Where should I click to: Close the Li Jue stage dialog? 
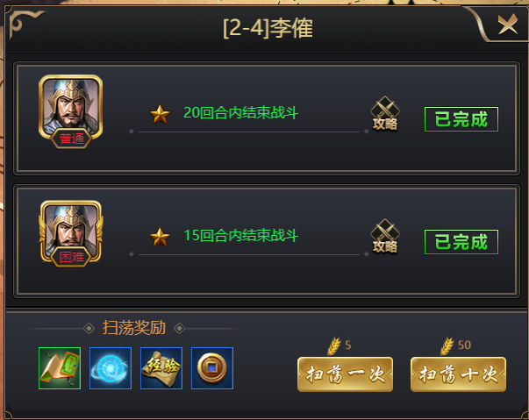pyautogui.click(x=508, y=24)
